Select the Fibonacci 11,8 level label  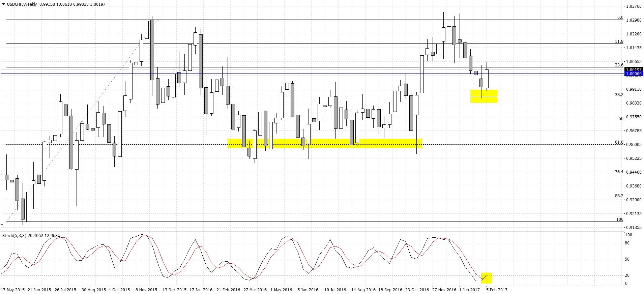click(619, 41)
